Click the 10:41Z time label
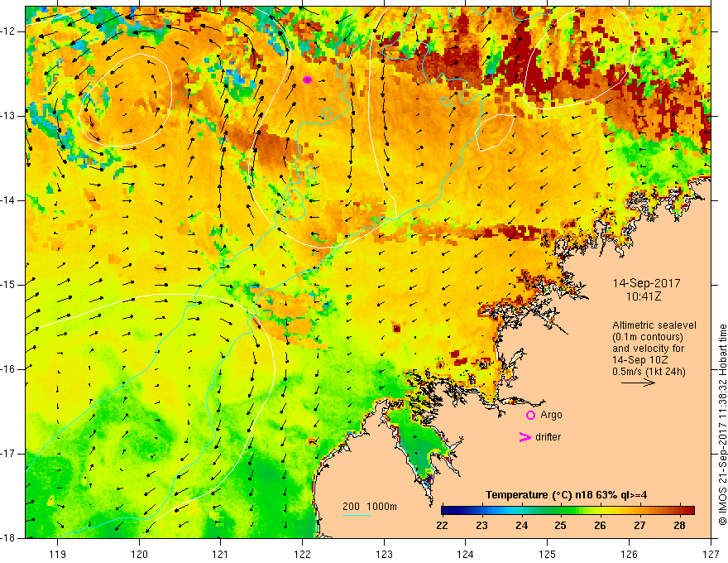The image size is (728, 563). point(643,296)
